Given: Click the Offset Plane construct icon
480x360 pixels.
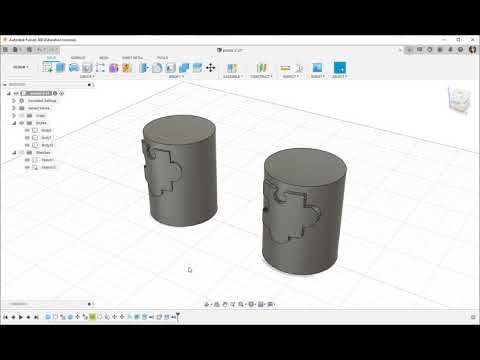Looking at the screenshot, I should pos(262,68).
